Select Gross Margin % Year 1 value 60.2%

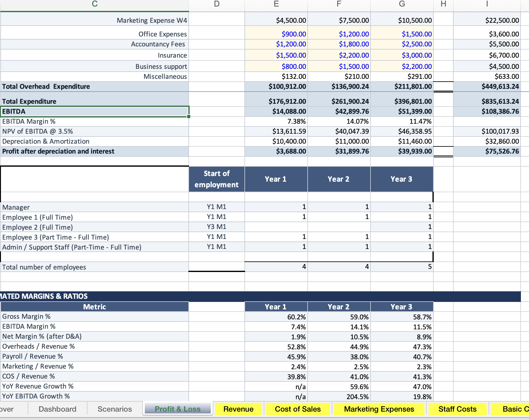(x=276, y=317)
